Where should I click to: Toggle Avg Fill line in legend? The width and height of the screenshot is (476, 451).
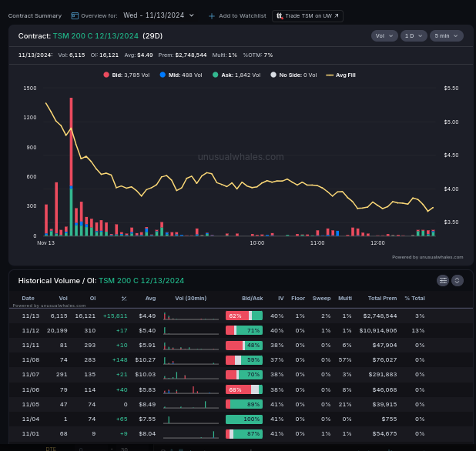click(x=340, y=75)
